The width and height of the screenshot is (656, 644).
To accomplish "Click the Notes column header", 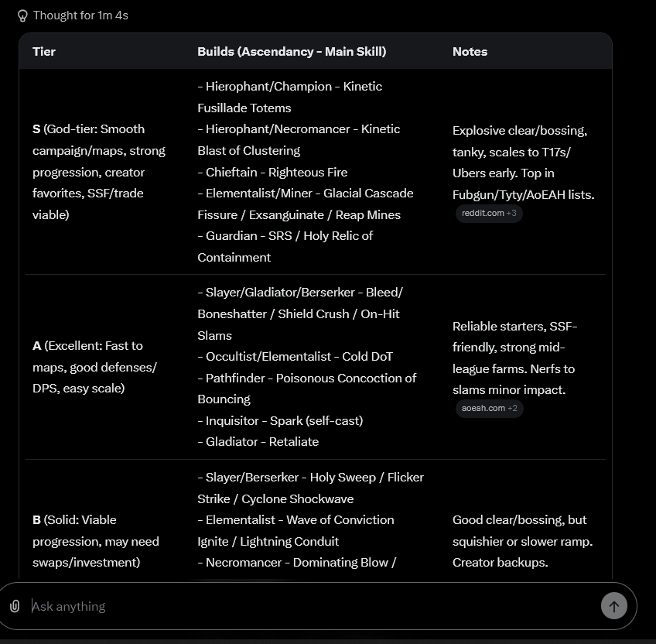I will 470,52.
